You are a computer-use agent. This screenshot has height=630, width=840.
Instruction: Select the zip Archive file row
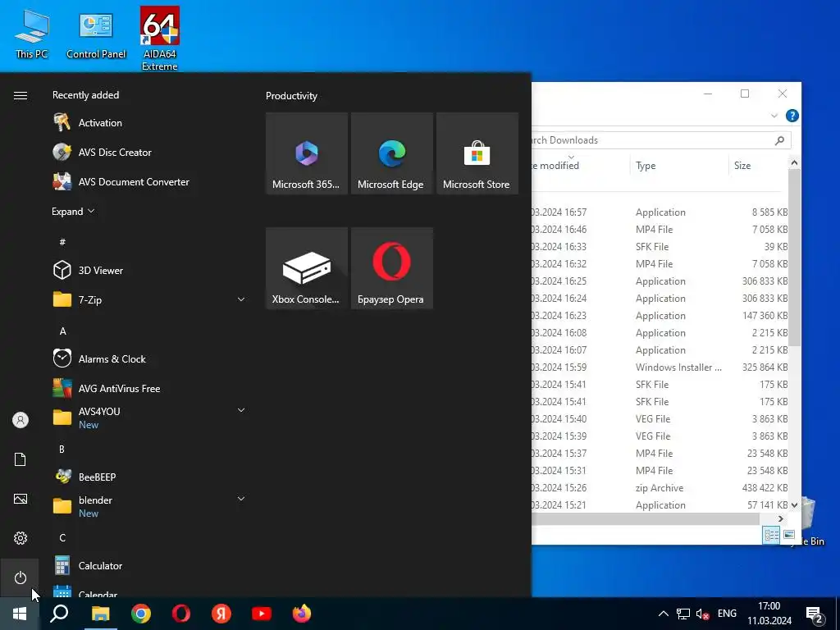(x=660, y=487)
